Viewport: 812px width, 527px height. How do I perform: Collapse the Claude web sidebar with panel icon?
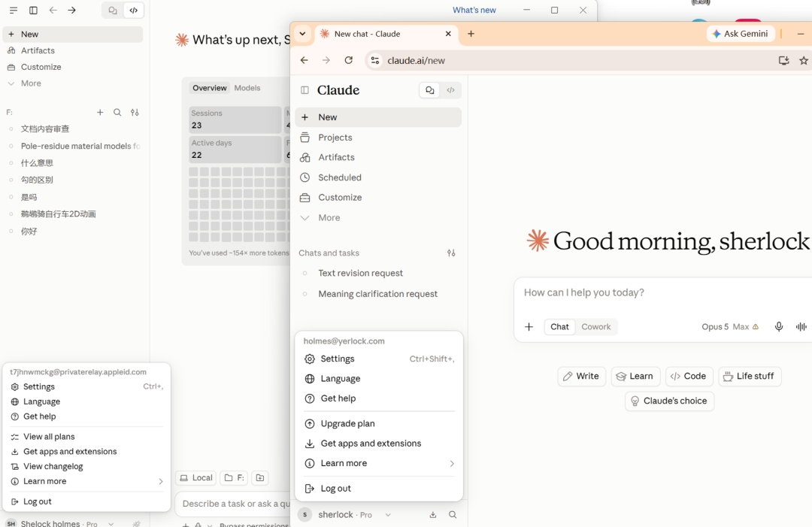pos(304,90)
